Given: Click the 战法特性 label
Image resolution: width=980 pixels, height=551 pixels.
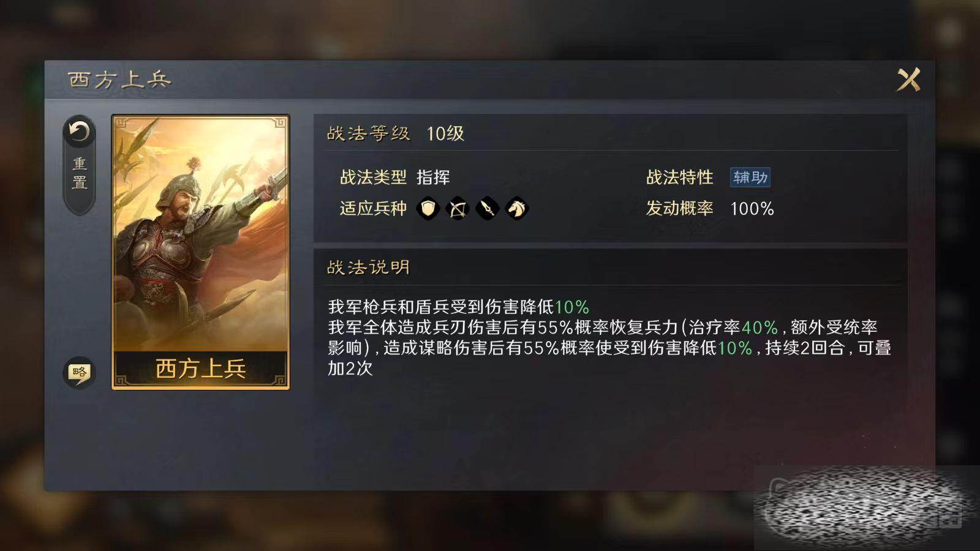Looking at the screenshot, I should (x=680, y=178).
